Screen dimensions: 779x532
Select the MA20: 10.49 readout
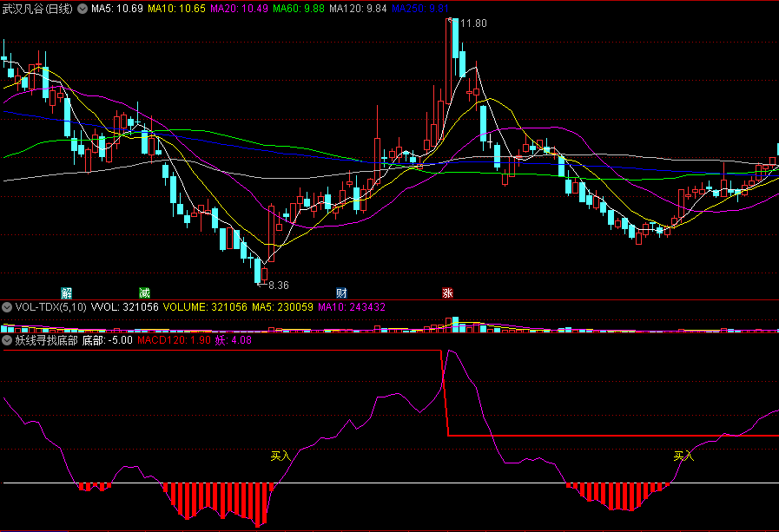pyautogui.click(x=239, y=9)
